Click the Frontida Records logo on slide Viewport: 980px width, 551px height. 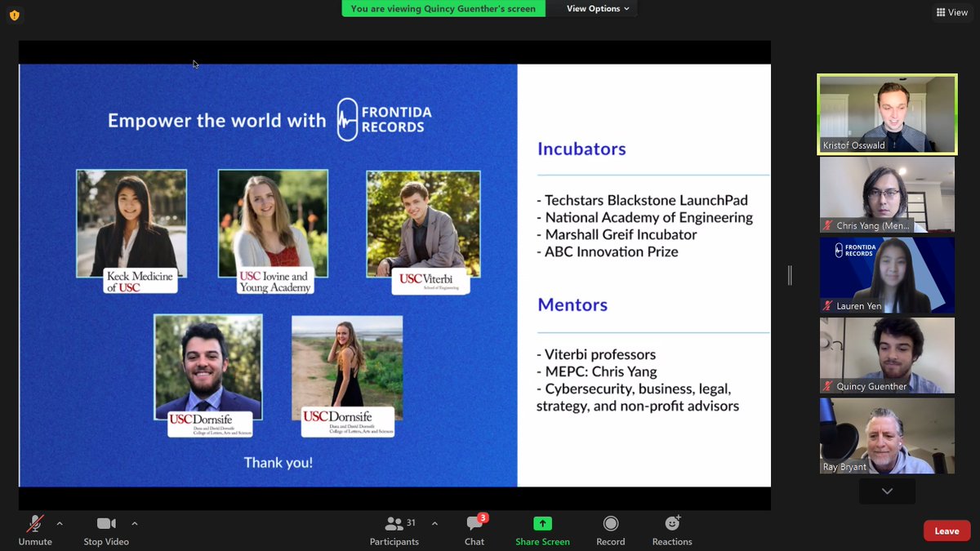coord(385,119)
